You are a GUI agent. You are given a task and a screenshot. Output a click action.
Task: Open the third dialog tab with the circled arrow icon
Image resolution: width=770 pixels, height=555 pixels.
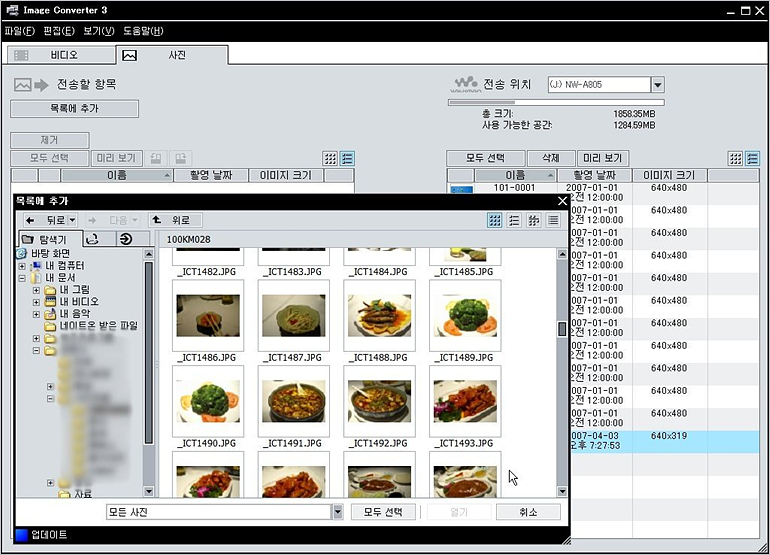(126, 239)
